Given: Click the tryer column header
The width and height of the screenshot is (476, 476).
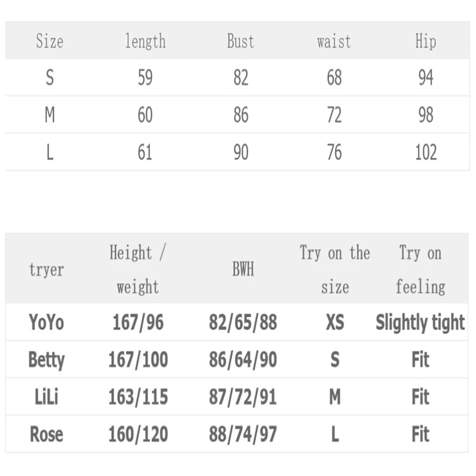Looking at the screenshot, I should point(46,270).
